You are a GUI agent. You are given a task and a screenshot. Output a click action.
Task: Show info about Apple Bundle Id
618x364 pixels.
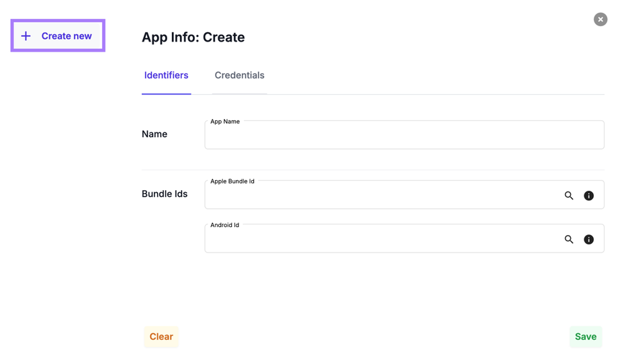tap(588, 195)
